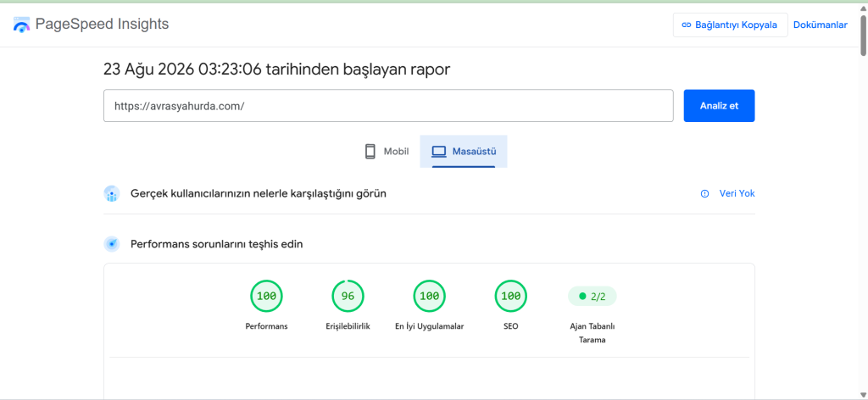
Task: Click the Bağlantıyı Kopyala button
Action: click(x=730, y=25)
